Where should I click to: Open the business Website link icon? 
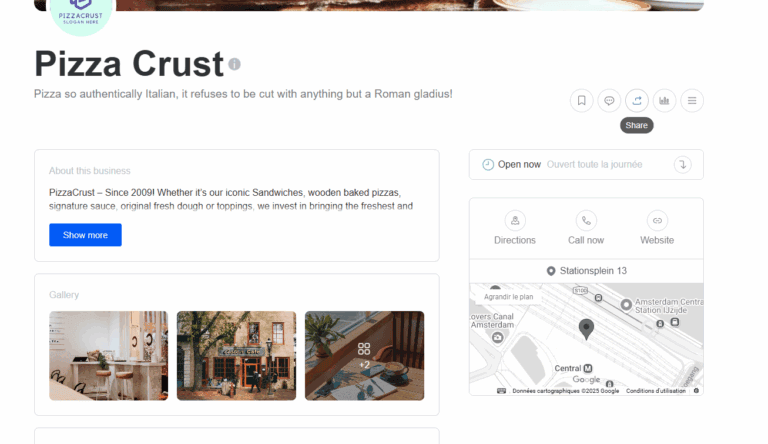[x=657, y=221]
